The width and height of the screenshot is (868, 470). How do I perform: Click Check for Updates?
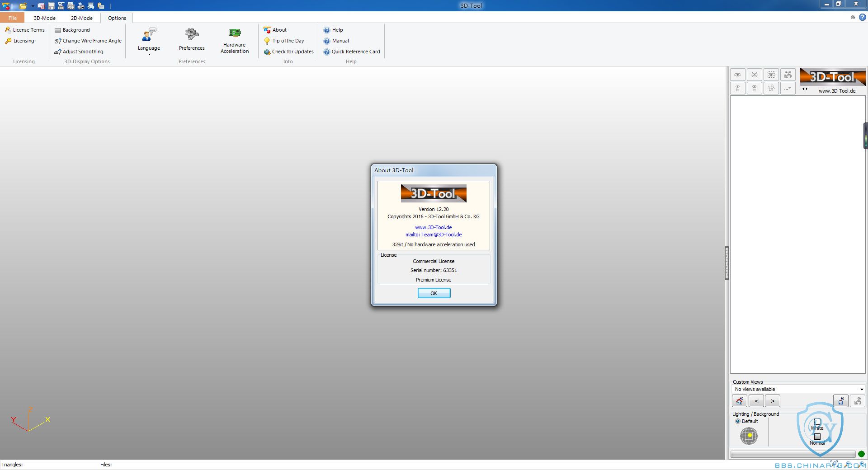click(289, 52)
